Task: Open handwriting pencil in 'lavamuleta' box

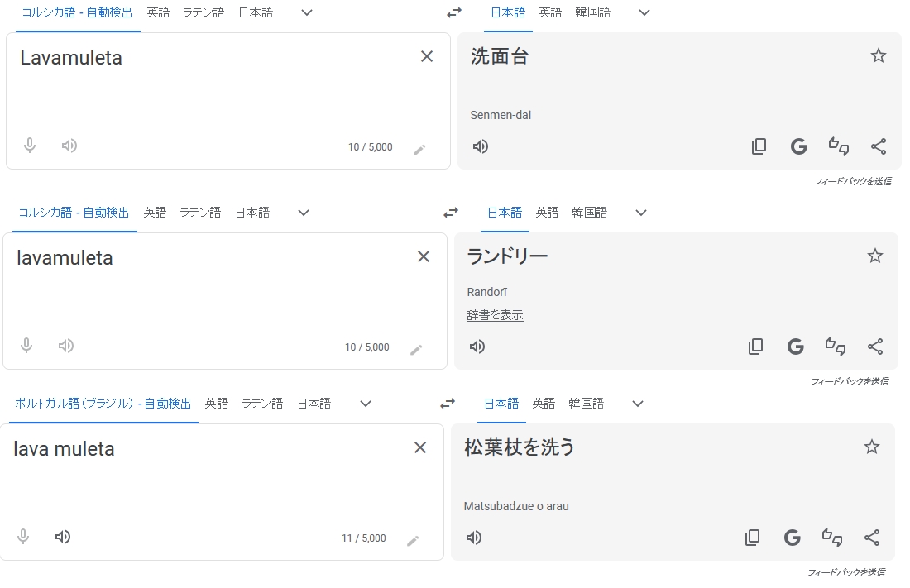Action: pos(416,350)
